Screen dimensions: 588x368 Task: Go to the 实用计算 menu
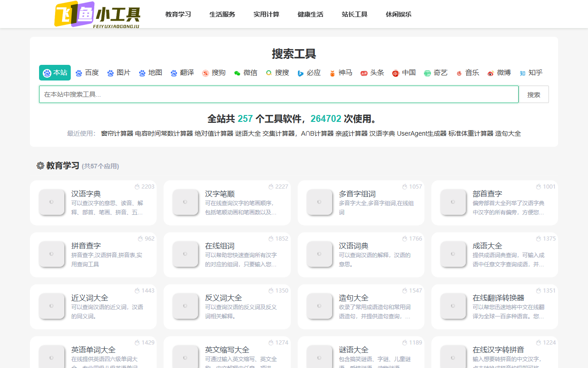(x=266, y=14)
